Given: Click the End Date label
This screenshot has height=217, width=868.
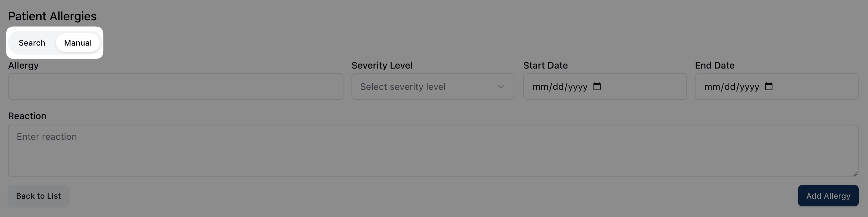Looking at the screenshot, I should click(714, 65).
